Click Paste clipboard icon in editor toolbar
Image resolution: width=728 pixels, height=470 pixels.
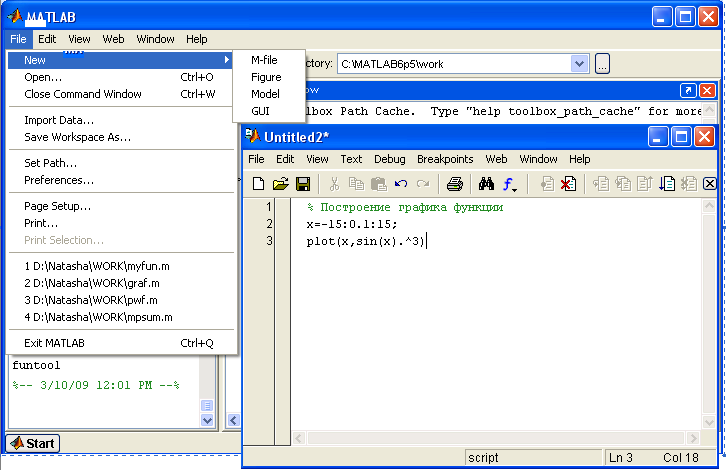coord(378,184)
